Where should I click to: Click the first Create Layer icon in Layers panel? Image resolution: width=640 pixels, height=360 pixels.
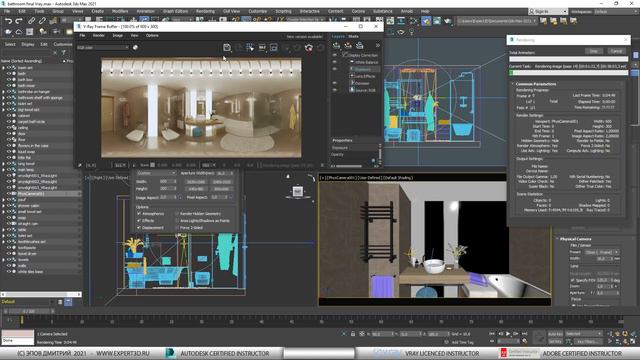(336, 45)
